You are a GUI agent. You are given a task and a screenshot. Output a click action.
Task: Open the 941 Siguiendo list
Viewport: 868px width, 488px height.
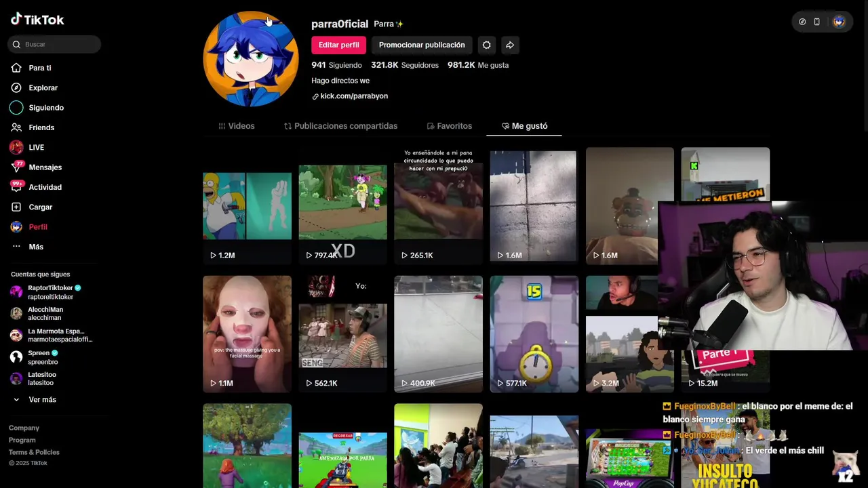[336, 65]
